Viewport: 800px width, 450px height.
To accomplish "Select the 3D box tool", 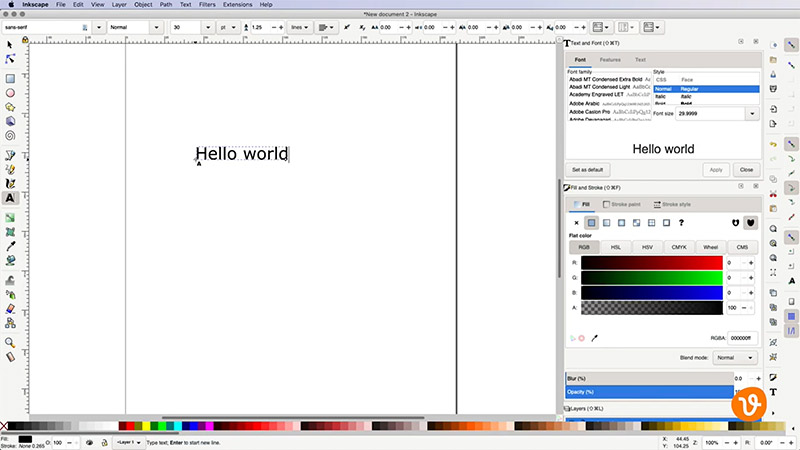I will tap(10, 121).
